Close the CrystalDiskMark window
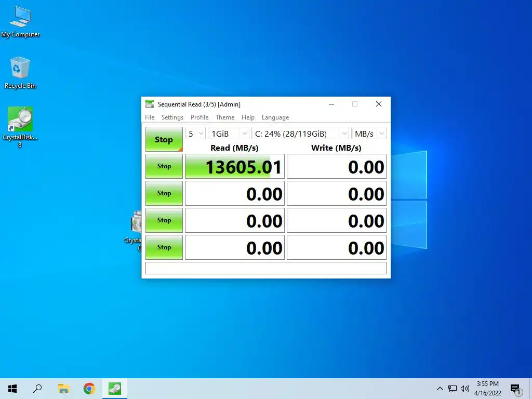The image size is (532, 399). [x=379, y=104]
